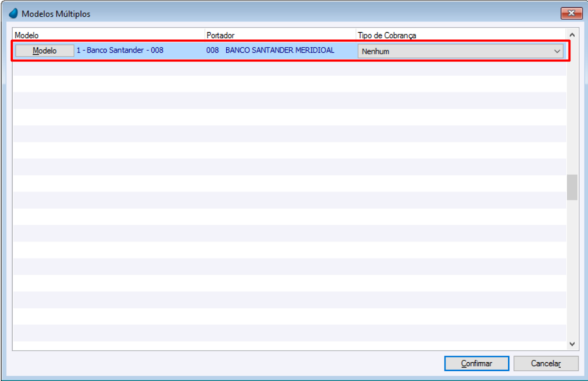The image size is (588, 381).
Task: Close the Modelos Múltiplos dialog
Action: [x=571, y=13]
